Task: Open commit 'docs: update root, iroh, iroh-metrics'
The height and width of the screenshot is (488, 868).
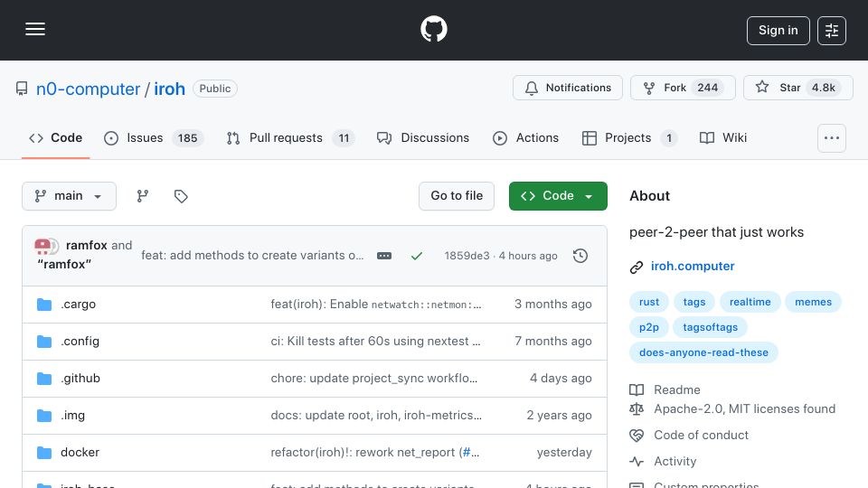Action: pyautogui.click(x=376, y=416)
